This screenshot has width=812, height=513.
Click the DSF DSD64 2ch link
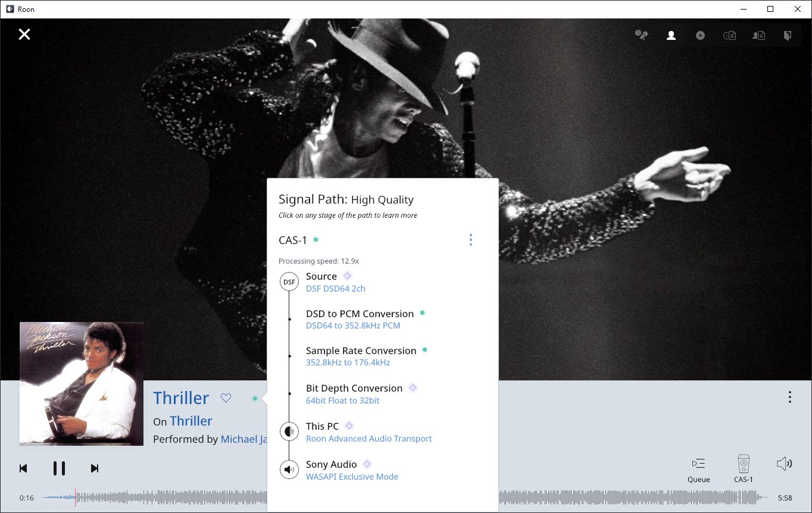click(336, 289)
